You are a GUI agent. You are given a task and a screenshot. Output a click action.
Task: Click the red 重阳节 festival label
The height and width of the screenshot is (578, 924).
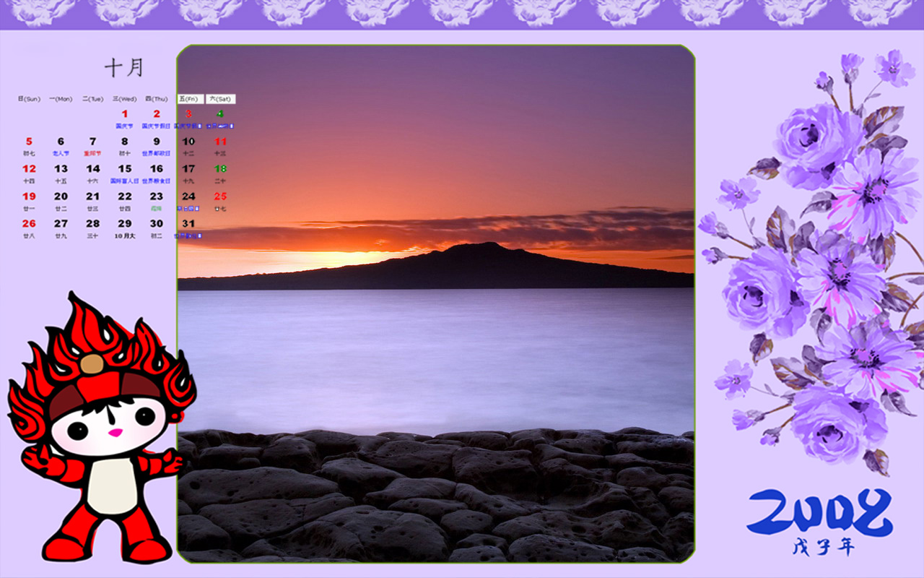coord(92,153)
